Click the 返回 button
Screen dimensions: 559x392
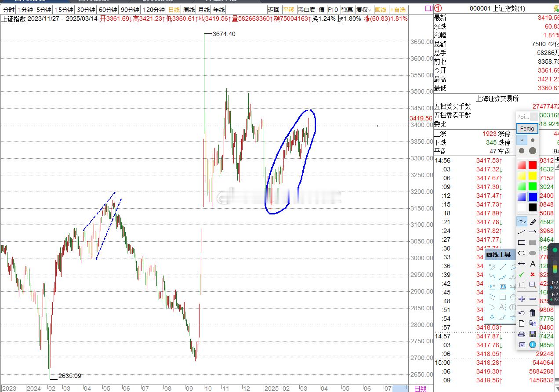(274, 10)
